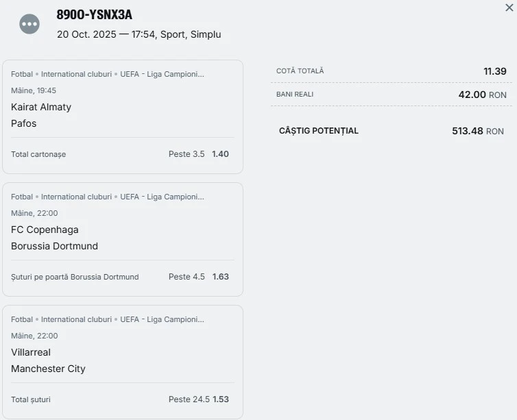
Task: Click the Manchester City team name
Action: 48,369
